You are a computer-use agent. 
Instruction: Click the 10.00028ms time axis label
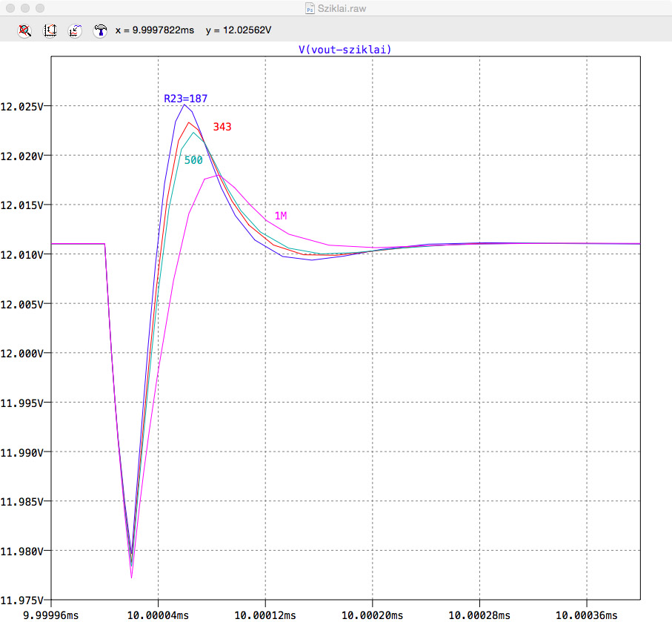[x=479, y=615]
